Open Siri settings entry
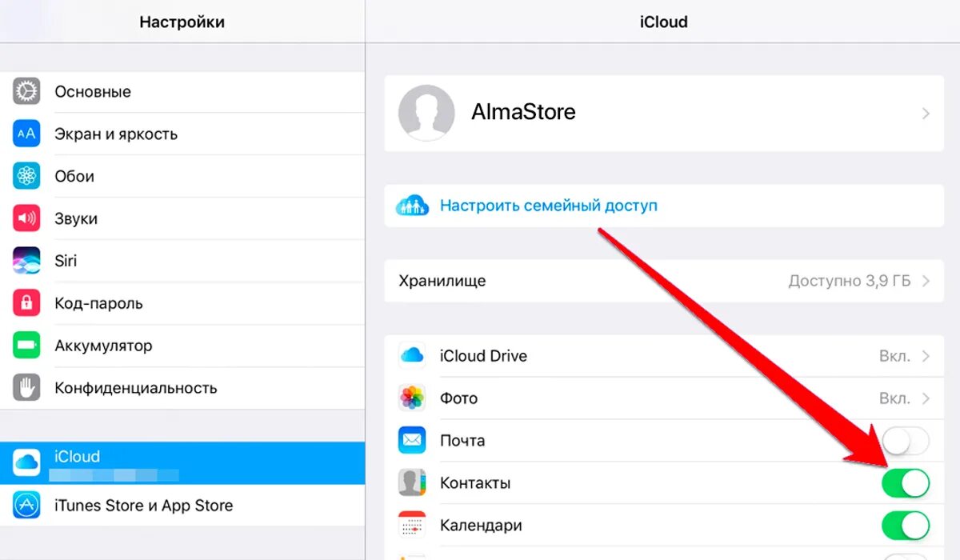The width and height of the screenshot is (960, 560). click(182, 261)
